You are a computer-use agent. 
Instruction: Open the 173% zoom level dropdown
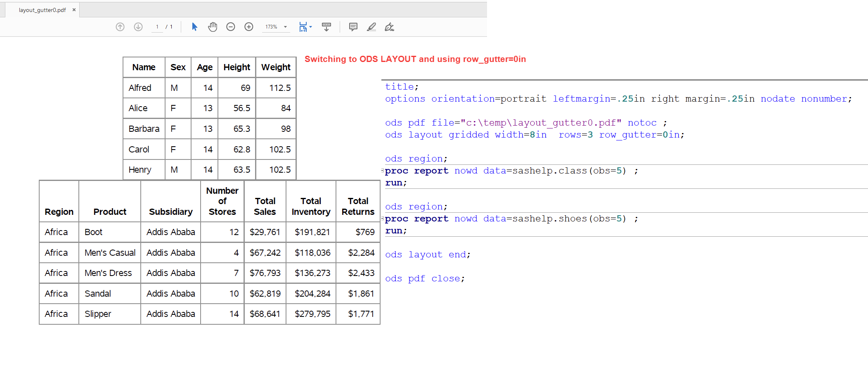coord(285,27)
